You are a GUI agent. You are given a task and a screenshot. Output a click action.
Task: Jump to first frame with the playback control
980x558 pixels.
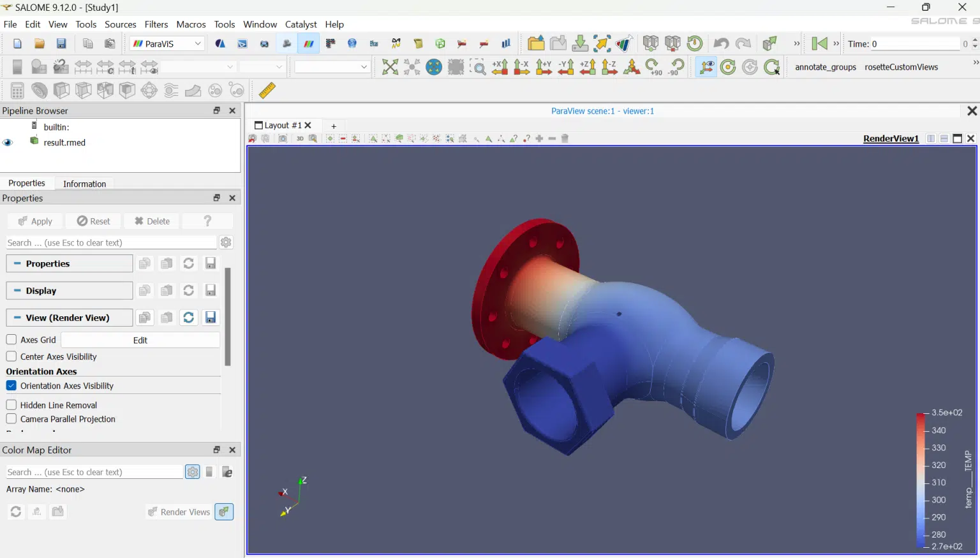pos(819,43)
